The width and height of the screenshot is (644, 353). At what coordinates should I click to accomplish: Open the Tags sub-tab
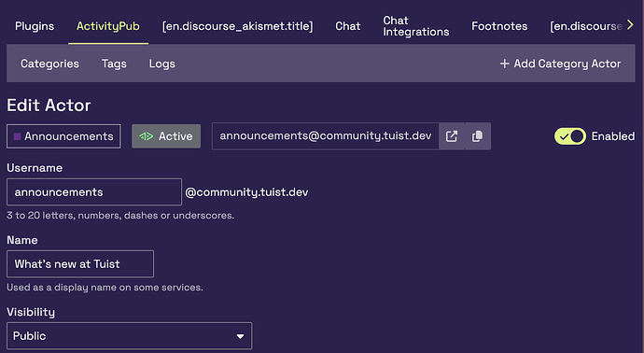114,64
